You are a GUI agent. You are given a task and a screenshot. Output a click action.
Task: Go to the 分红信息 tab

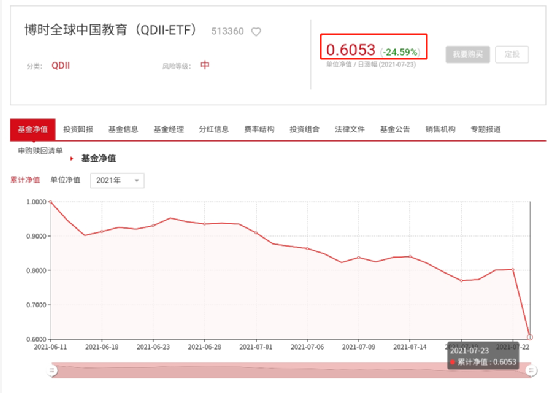pyautogui.click(x=214, y=129)
